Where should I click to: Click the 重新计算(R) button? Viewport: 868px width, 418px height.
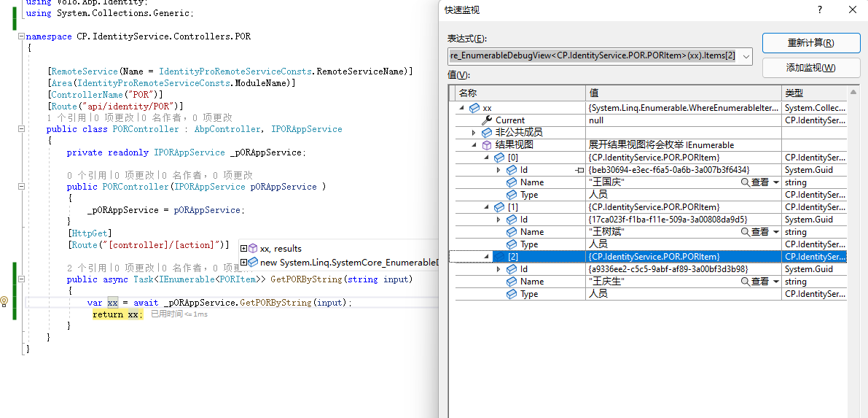tap(810, 43)
